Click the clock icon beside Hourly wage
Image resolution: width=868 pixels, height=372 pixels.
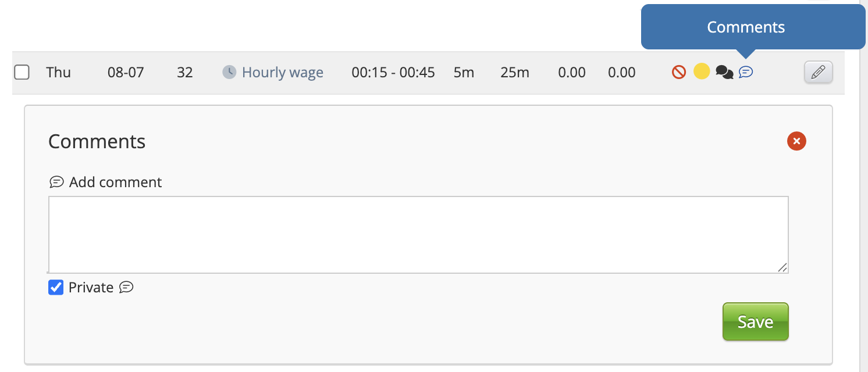230,72
